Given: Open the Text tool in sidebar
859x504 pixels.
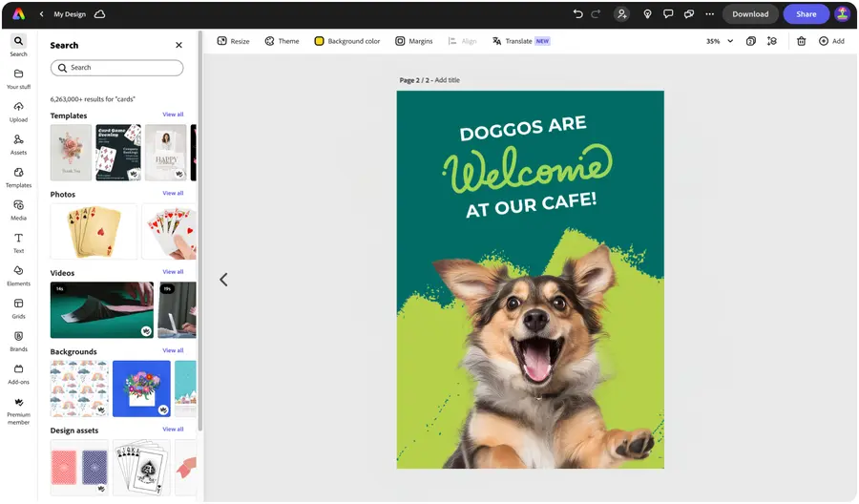Looking at the screenshot, I should 18,242.
